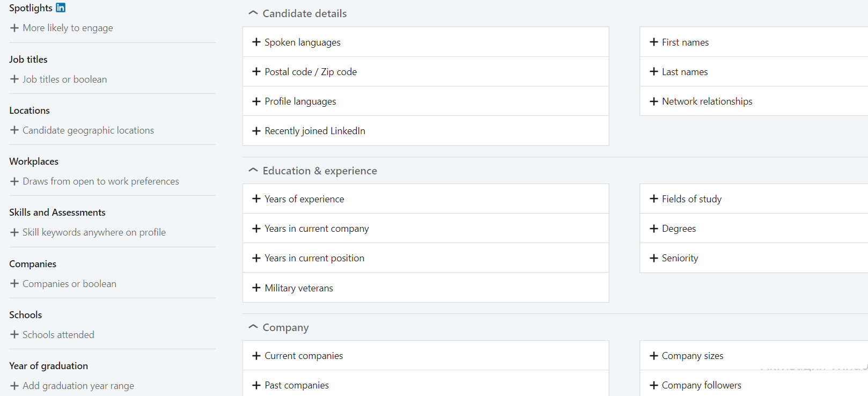Click the LinkedIn icon beside Spotlights

(61, 8)
